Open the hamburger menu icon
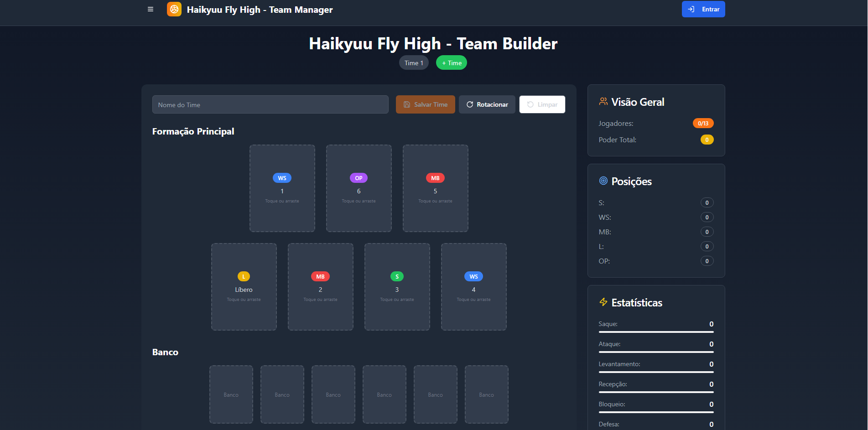This screenshot has width=868, height=430. (x=151, y=9)
